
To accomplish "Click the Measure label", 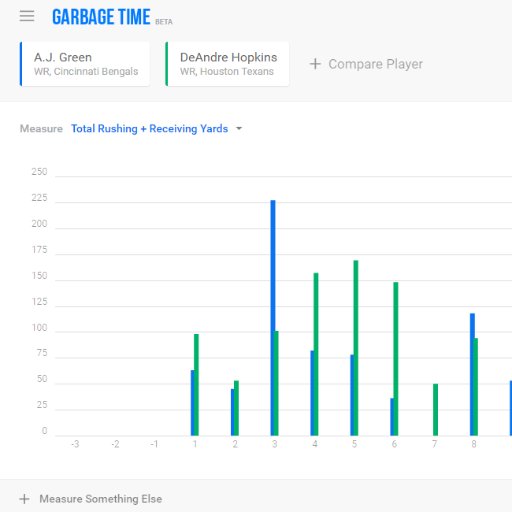I will [x=41, y=129].
